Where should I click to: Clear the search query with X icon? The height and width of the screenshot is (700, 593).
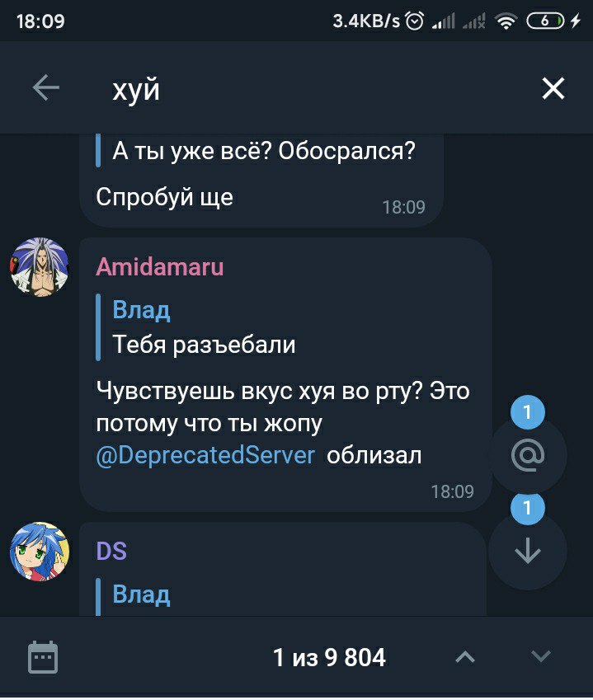pyautogui.click(x=553, y=88)
